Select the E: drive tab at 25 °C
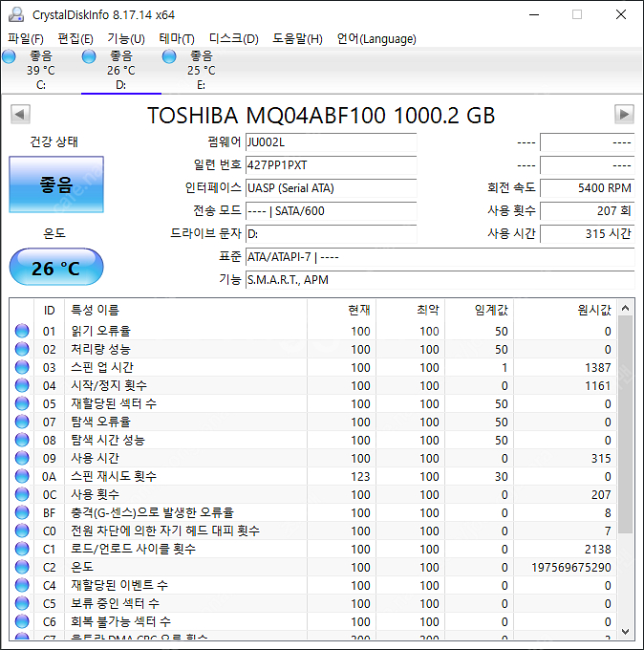Image resolution: width=644 pixels, height=650 pixels. [201, 71]
